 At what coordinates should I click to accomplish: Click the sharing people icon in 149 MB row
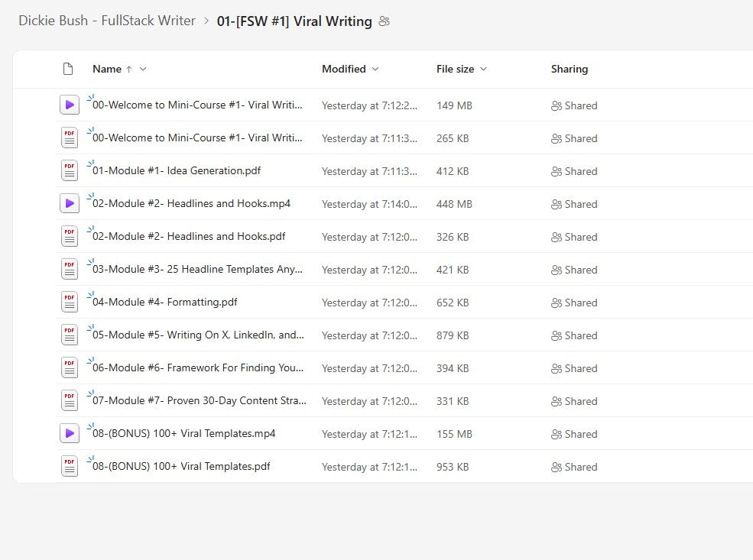pos(556,105)
